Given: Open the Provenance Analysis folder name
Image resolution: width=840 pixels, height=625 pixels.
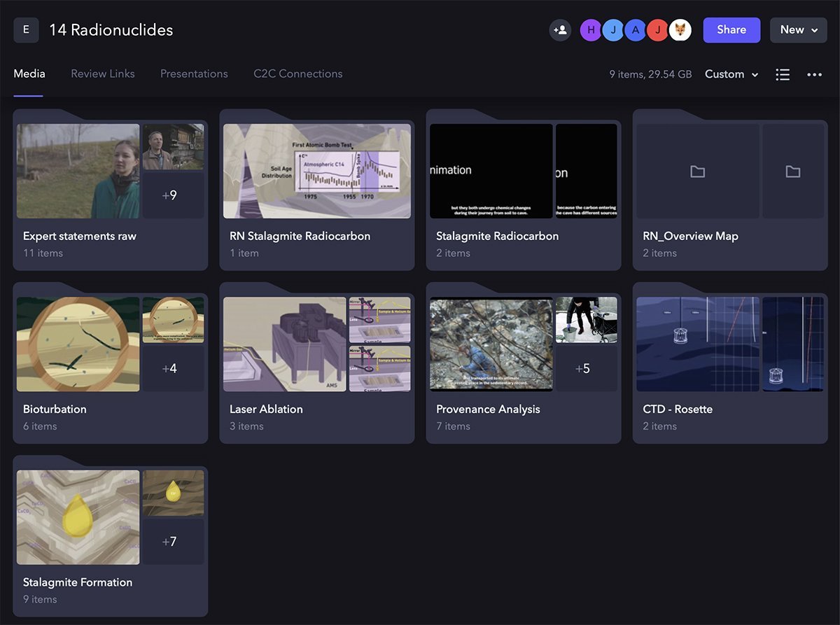Looking at the screenshot, I should (488, 409).
